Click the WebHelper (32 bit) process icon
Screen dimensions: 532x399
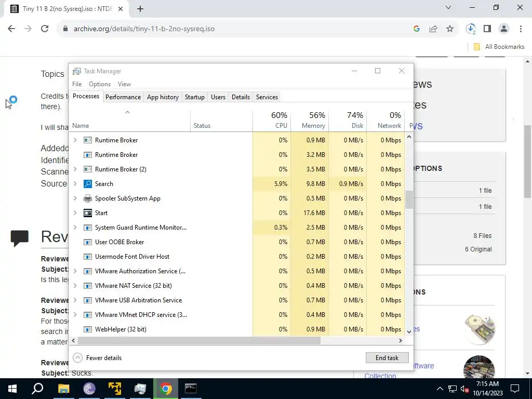87,329
